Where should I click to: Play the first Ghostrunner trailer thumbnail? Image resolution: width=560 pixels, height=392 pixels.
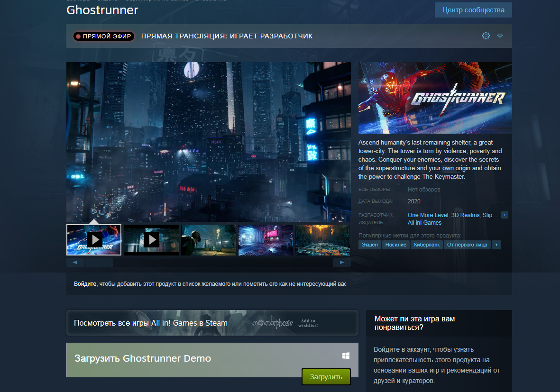tap(94, 240)
